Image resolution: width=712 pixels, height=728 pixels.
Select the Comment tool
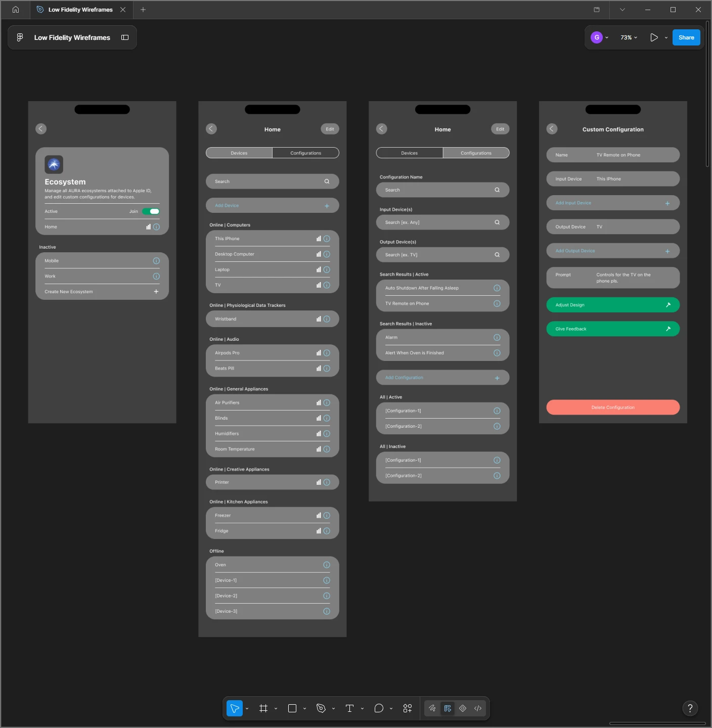coord(379,708)
